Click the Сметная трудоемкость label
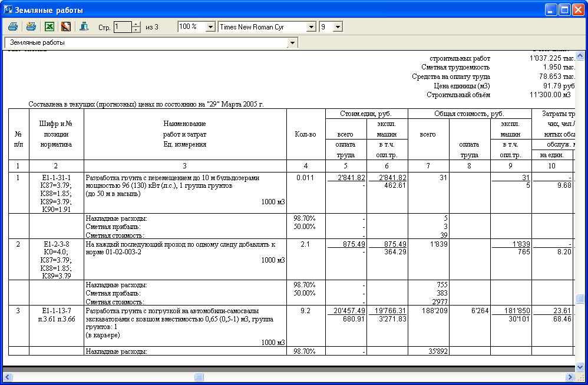This screenshot has width=588, height=385. tap(455, 68)
